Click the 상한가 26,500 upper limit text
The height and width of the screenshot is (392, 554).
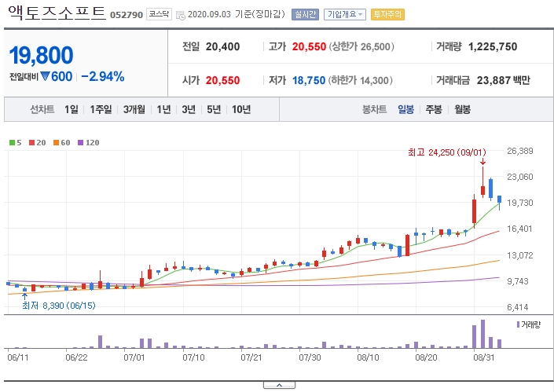(361, 46)
